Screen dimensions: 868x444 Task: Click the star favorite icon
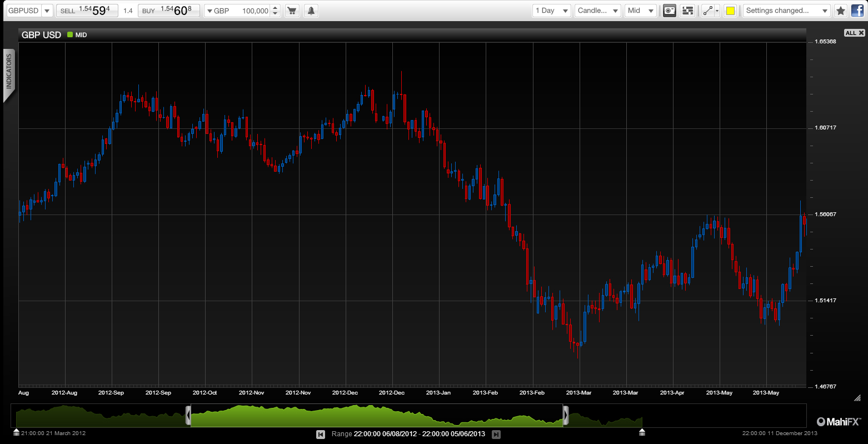[841, 11]
